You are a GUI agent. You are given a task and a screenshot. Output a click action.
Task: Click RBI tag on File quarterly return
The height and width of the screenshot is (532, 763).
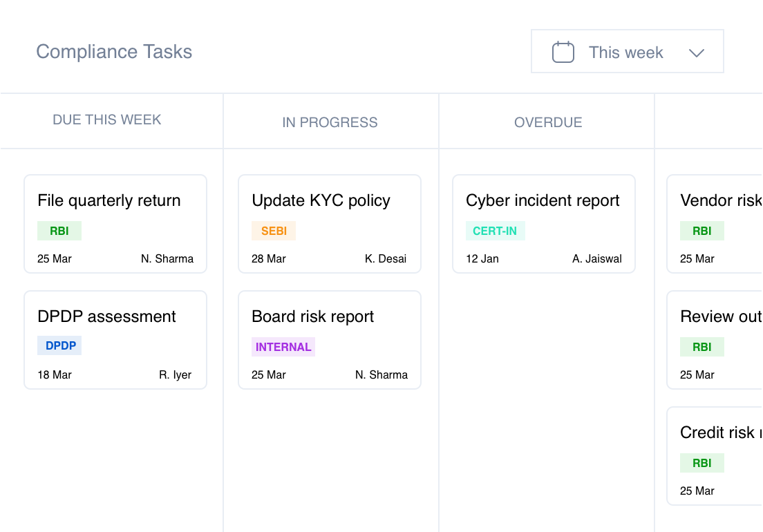coord(59,231)
